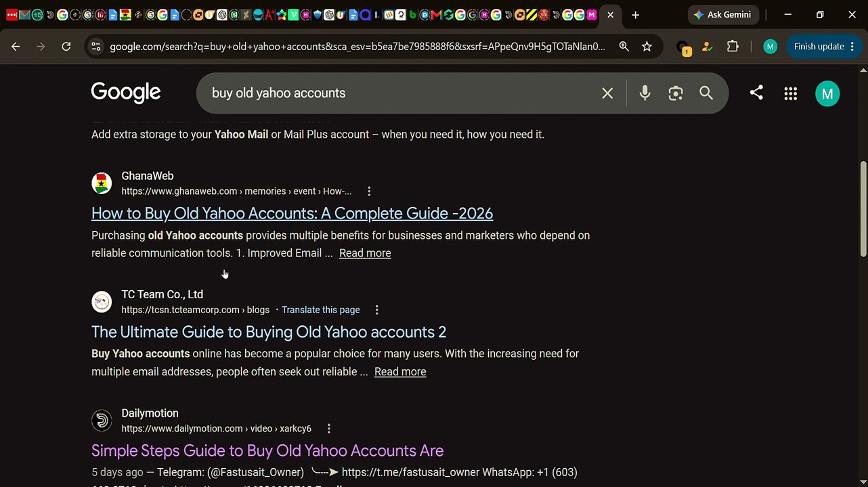This screenshot has height=487, width=868.
Task: Search by image with Lens icon
Action: [x=675, y=93]
